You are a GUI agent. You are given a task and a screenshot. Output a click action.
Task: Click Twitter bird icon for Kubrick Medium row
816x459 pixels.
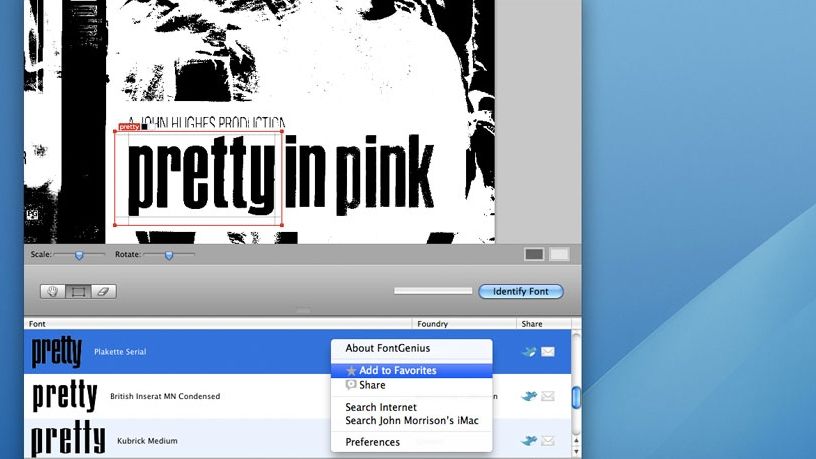click(529, 441)
